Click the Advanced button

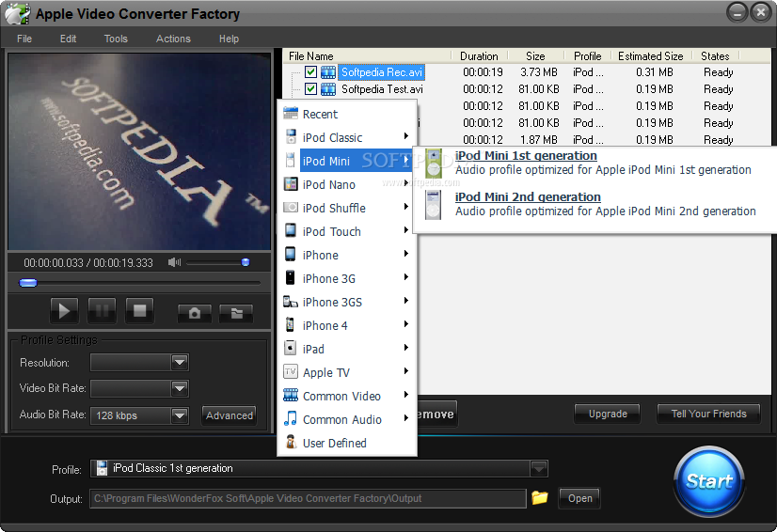(230, 415)
